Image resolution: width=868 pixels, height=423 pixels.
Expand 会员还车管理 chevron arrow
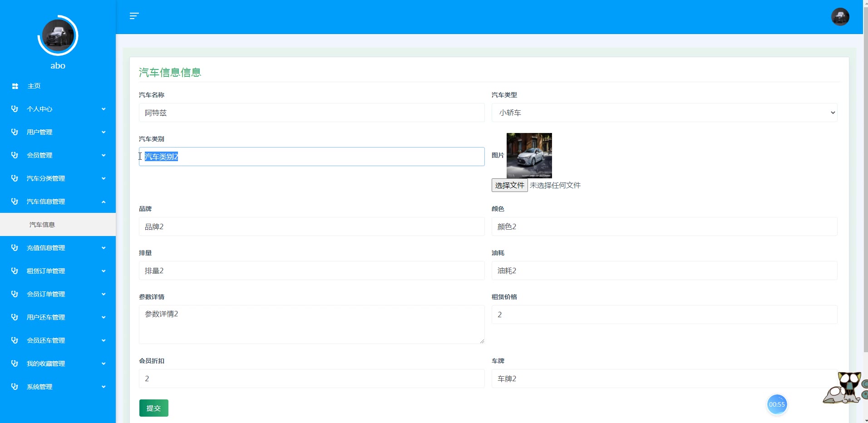click(x=104, y=340)
